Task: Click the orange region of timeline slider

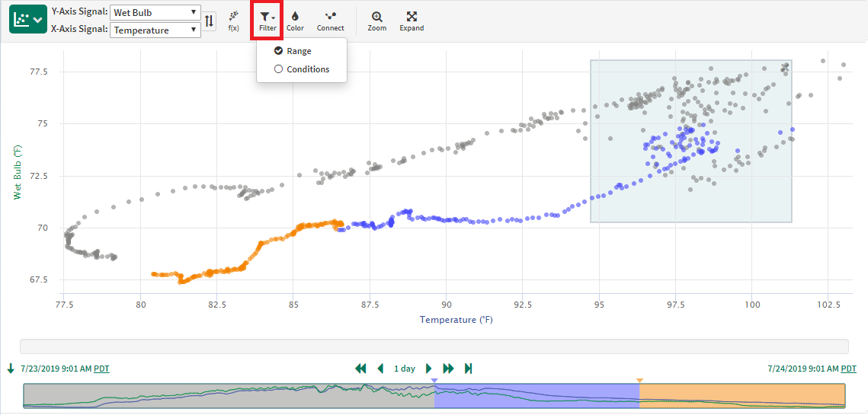Action: click(741, 395)
